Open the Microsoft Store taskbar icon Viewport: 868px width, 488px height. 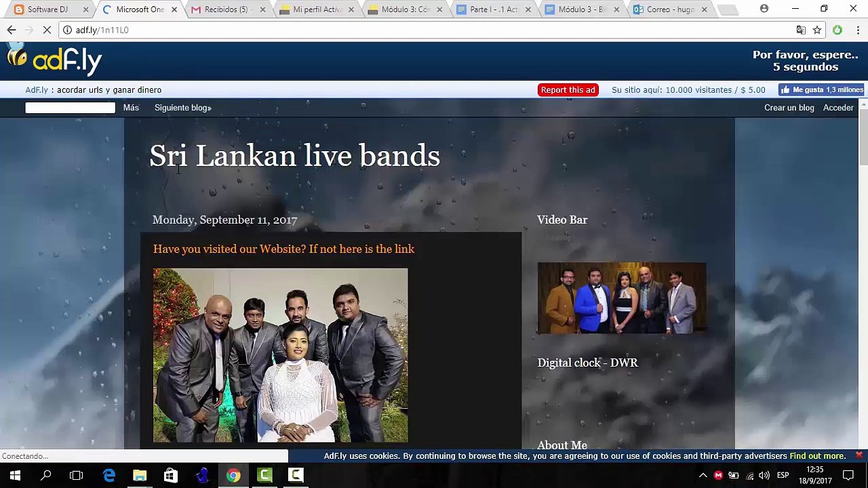[171, 475]
